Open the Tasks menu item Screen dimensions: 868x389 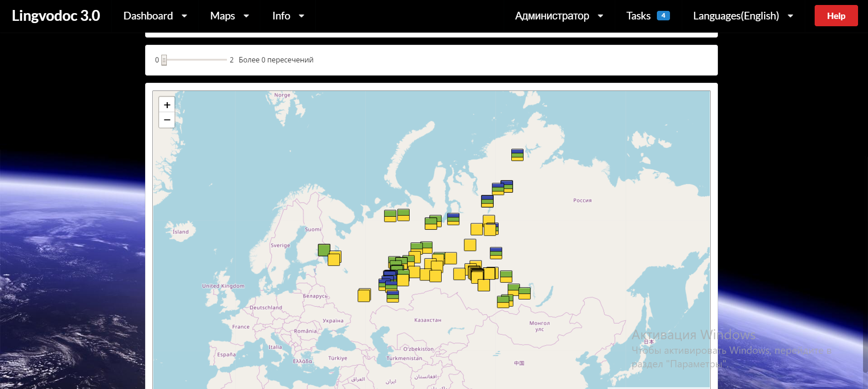point(638,16)
